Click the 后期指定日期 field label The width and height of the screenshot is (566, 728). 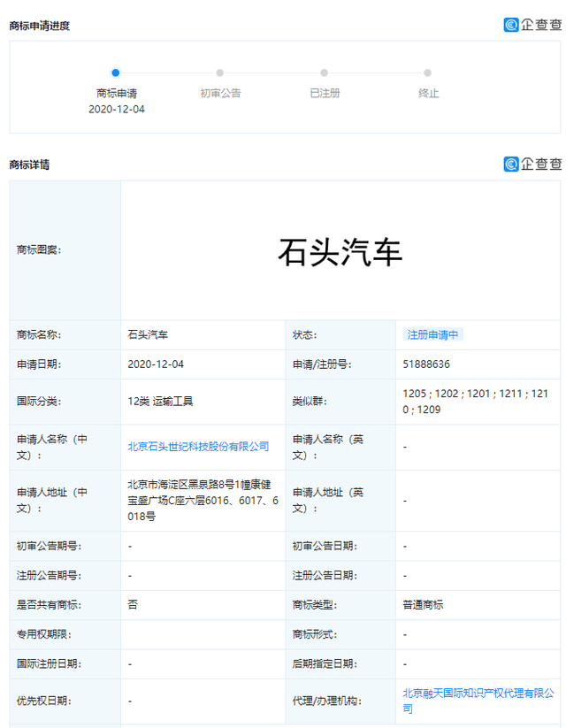325,663
